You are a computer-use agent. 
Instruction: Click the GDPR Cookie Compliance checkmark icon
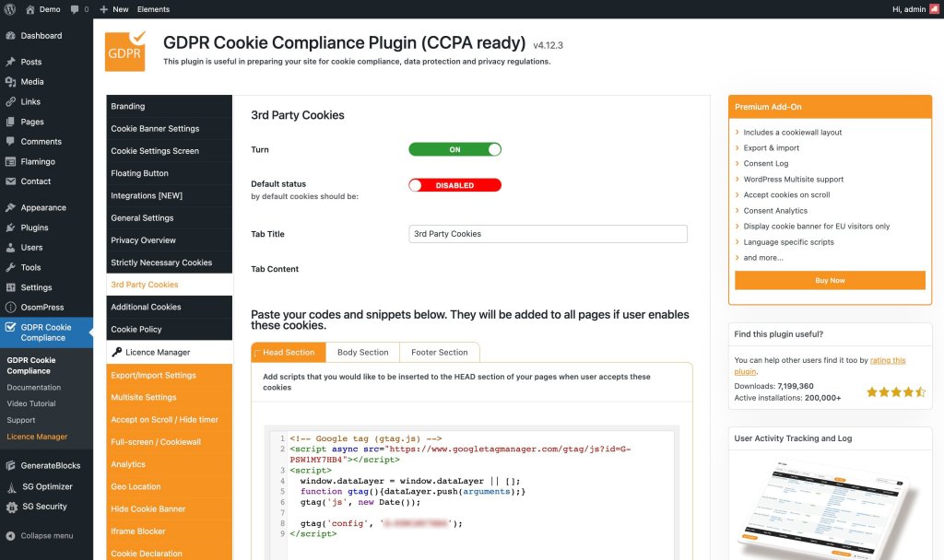[x=10, y=327]
